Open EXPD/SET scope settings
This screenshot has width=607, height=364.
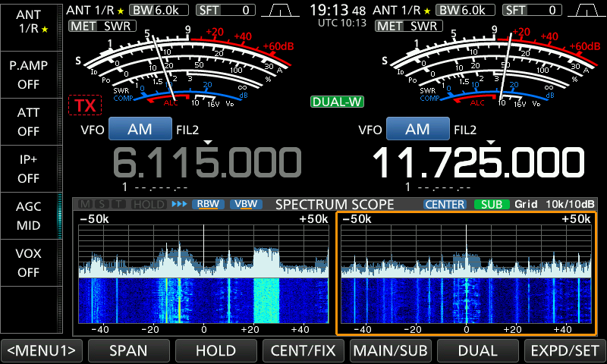pos(565,350)
